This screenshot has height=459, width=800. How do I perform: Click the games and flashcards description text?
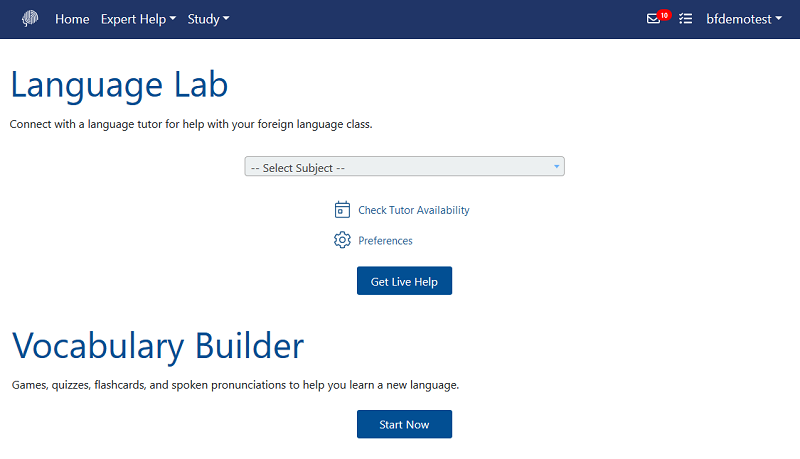235,385
